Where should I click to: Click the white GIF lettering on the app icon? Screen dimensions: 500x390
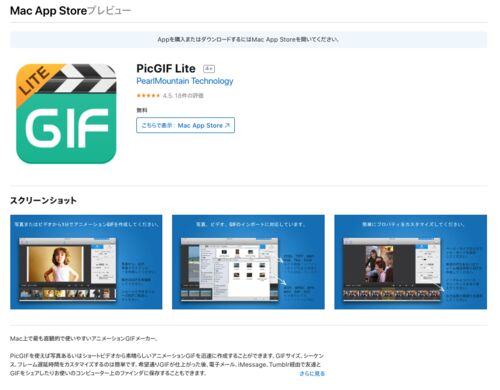67,128
